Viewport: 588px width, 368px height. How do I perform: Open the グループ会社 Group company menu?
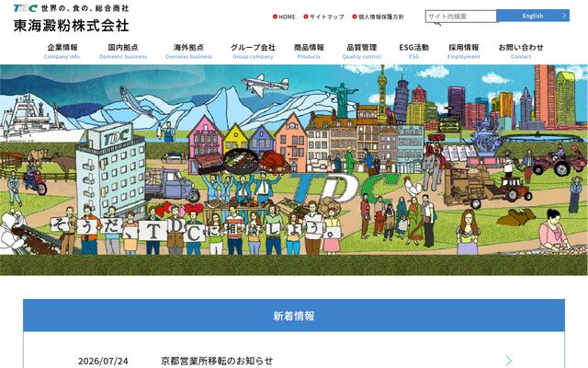pos(254,52)
